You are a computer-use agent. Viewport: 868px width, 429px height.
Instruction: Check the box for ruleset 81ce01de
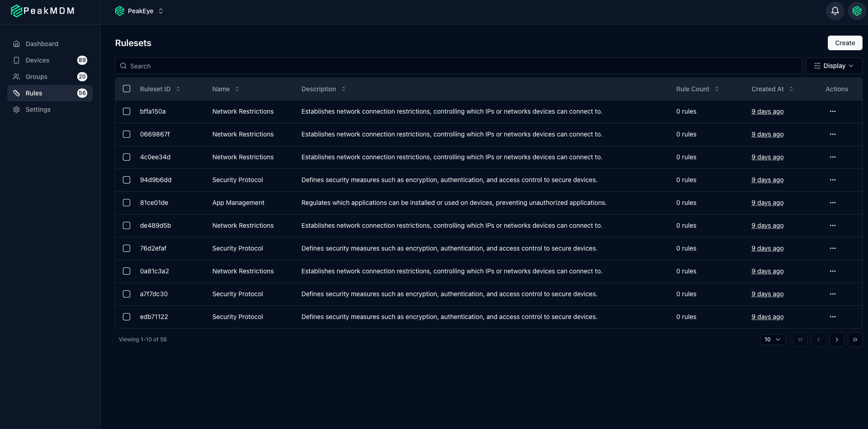[127, 203]
